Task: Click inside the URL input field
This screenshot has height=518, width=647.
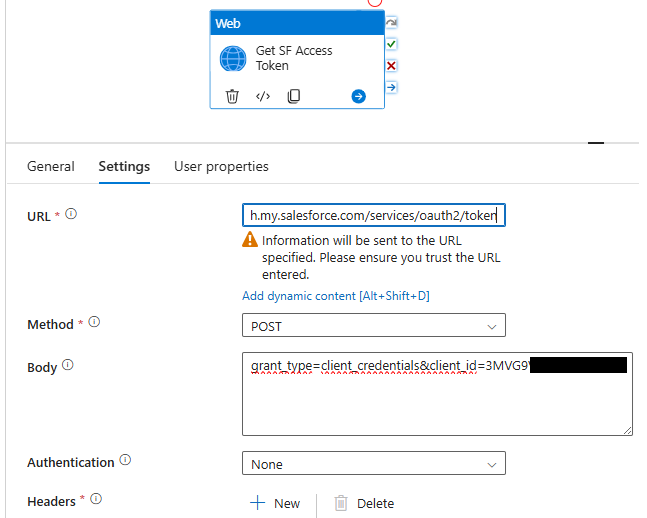Action: pos(373,215)
